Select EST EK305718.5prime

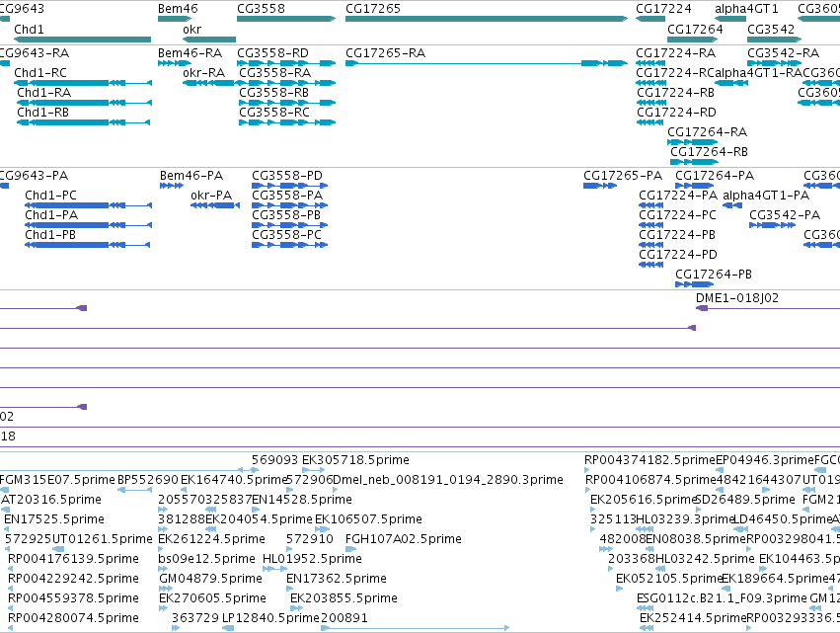coord(355,460)
